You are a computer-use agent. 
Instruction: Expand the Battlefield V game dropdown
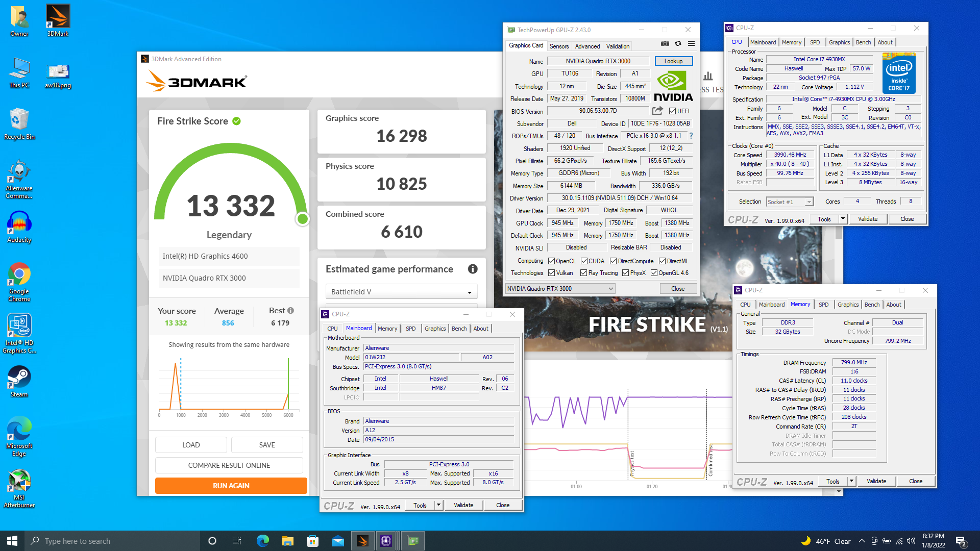(402, 292)
